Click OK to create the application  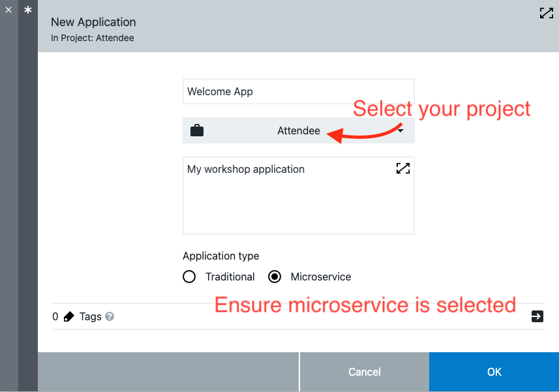tap(494, 372)
